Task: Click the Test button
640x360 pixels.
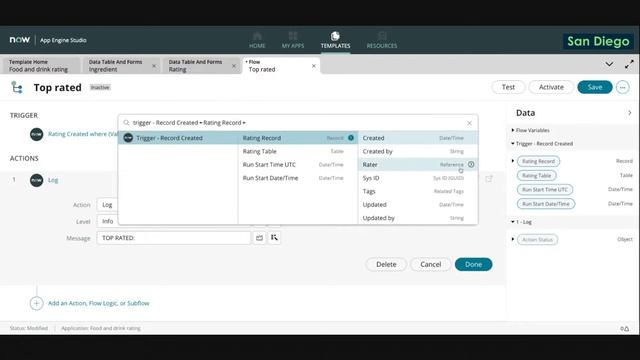Action: click(508, 87)
